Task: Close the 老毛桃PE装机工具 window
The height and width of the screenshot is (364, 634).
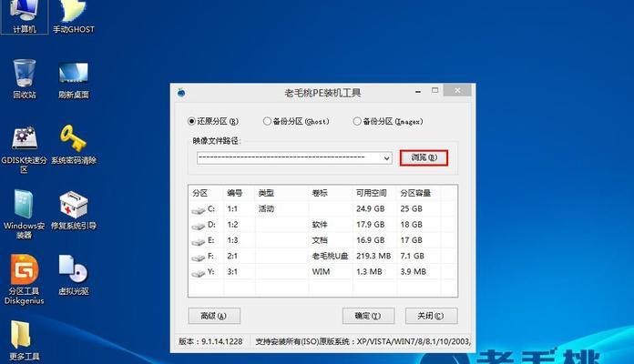Action: click(x=457, y=90)
